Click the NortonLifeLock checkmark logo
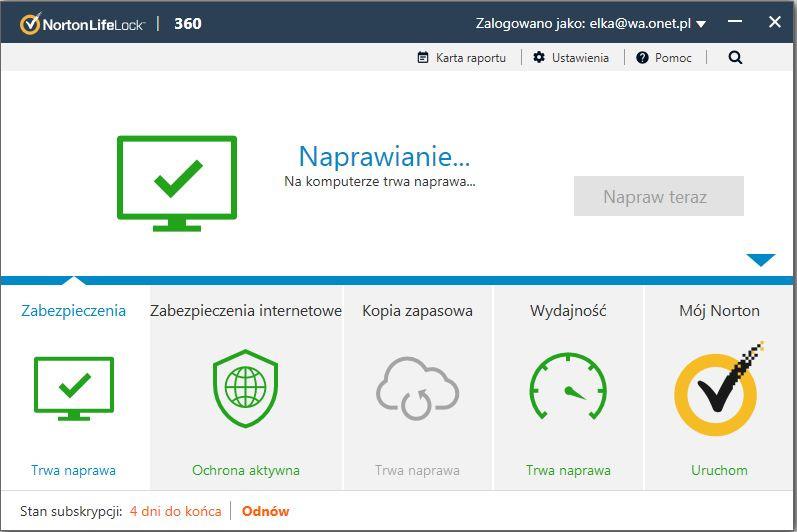797x532 pixels. click(29, 23)
